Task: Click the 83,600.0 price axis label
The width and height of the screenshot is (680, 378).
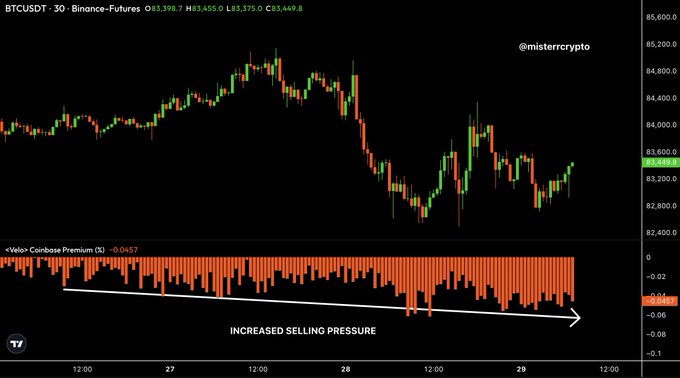Action: (x=661, y=152)
